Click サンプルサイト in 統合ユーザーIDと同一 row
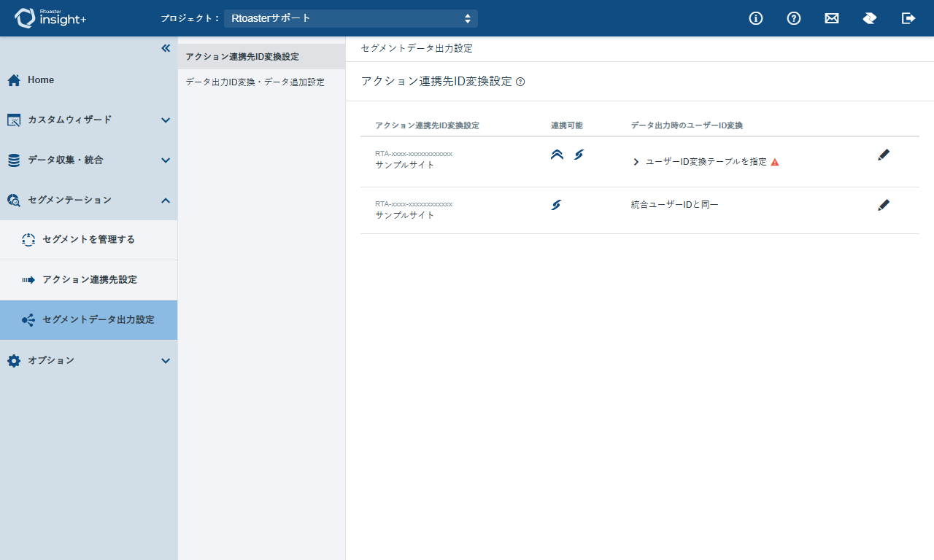The image size is (934, 560). 405,215
